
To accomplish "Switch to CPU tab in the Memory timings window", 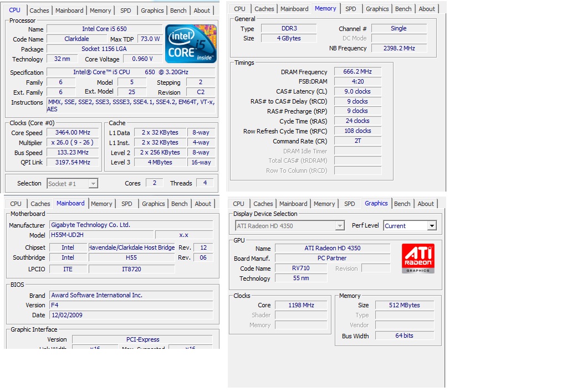I will coord(239,9).
